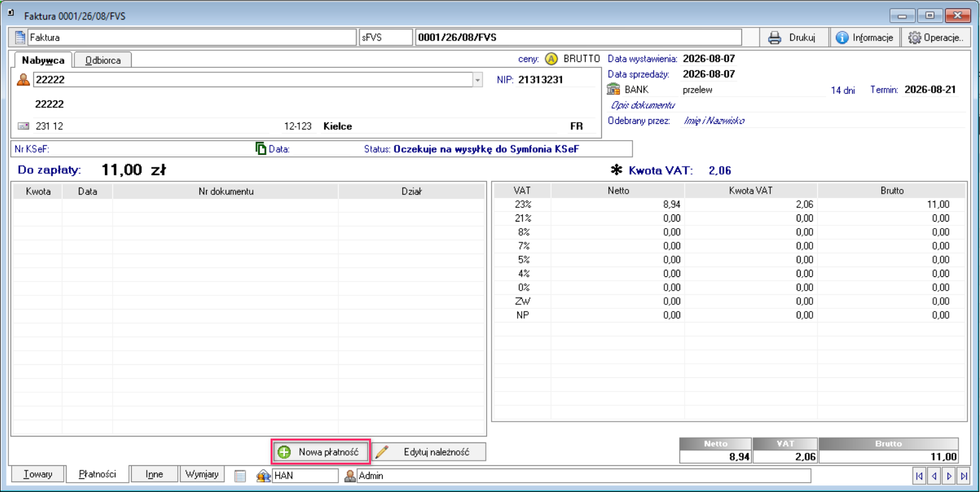Switch to the Nabywca tab
Viewport: 980px width, 492px height.
(x=43, y=60)
